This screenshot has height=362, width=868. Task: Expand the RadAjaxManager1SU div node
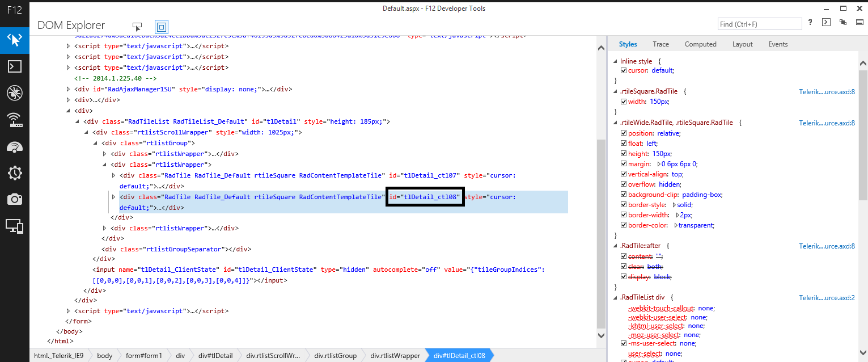[x=69, y=89]
